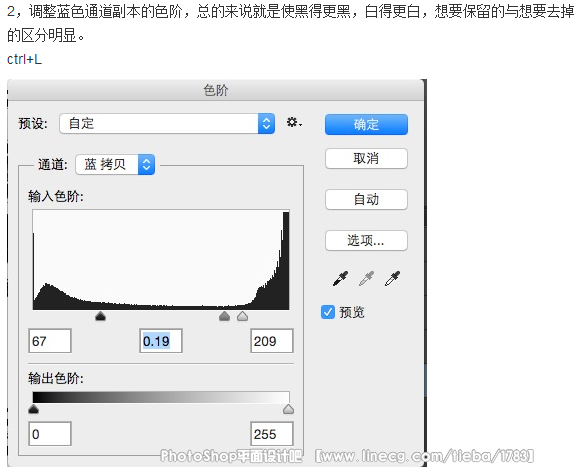Open the 预设 preset dropdown showing 自定
Viewport: 584px width, 473px height.
coord(167,123)
